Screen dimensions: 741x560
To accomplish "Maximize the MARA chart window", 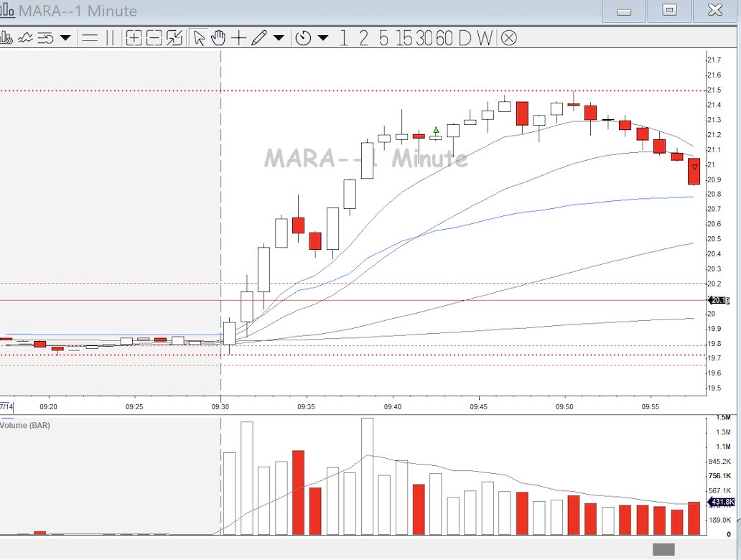I will [x=670, y=10].
